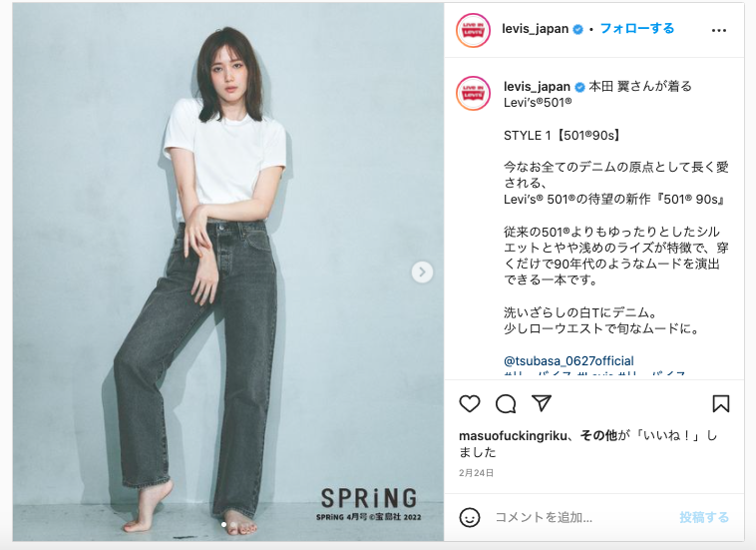Like the post with the heart icon
The width and height of the screenshot is (756, 550).
(469, 403)
